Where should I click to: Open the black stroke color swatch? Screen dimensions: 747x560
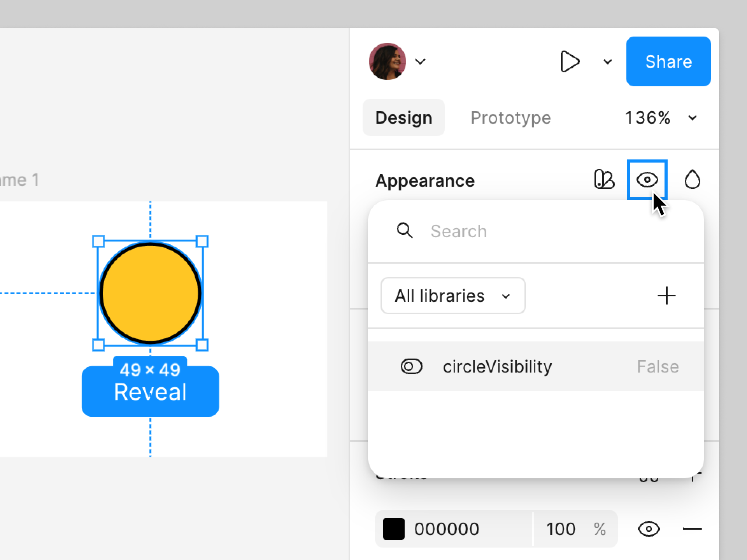[393, 529]
